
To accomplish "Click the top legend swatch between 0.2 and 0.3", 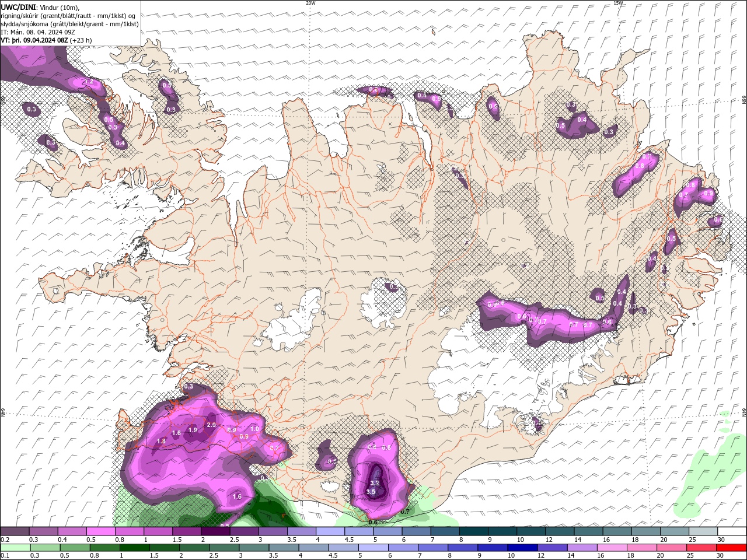I will point(15,531).
